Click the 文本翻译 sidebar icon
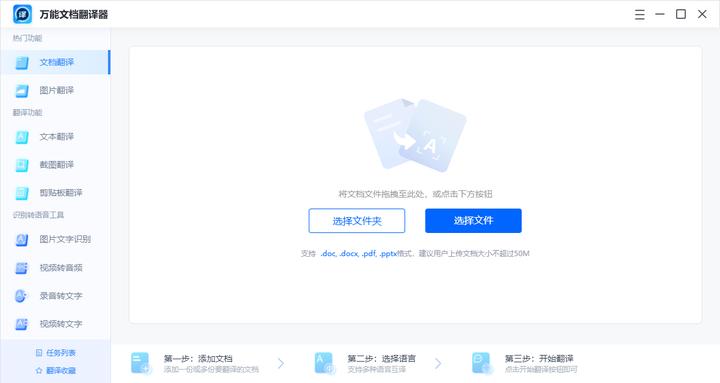The height and width of the screenshot is (383, 720). [22, 137]
